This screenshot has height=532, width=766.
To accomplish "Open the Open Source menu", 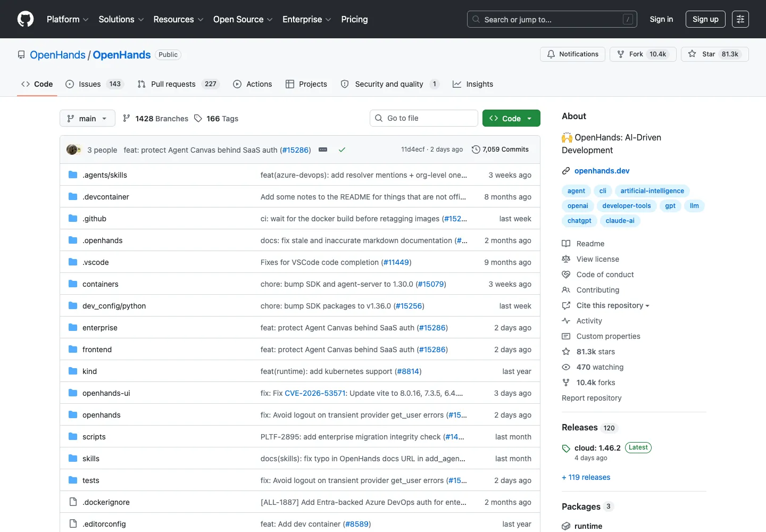I will coord(243,19).
